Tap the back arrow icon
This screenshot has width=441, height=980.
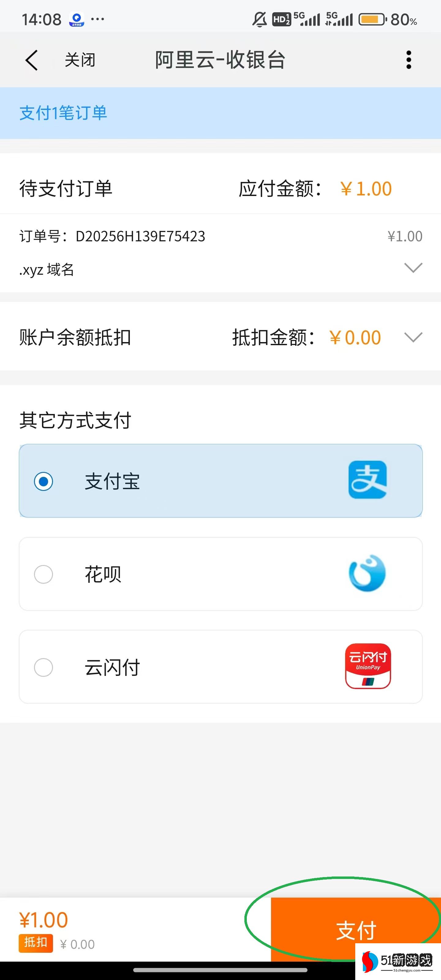32,60
